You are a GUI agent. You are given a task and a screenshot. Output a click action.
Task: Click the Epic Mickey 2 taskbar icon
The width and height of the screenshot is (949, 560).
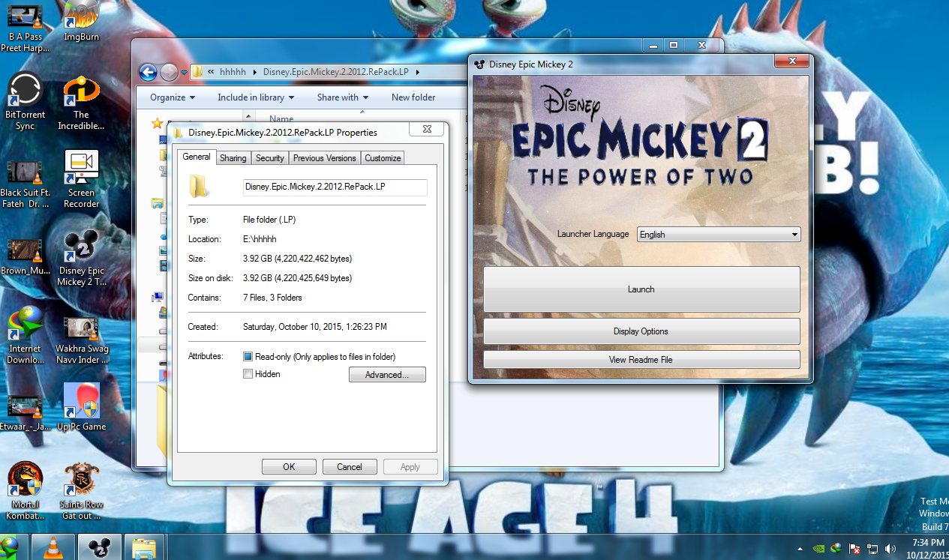point(99,547)
